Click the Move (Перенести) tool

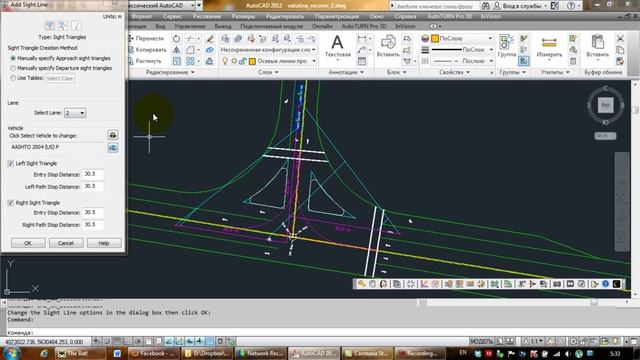point(146,38)
